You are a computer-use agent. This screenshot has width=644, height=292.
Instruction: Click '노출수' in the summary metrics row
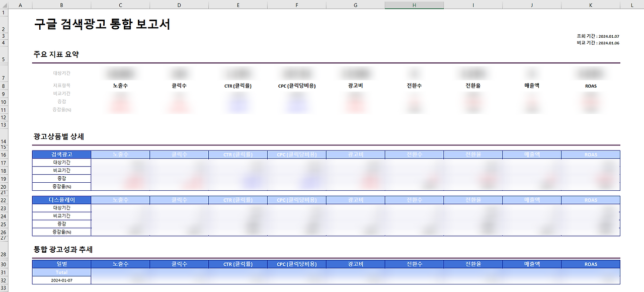(120, 86)
